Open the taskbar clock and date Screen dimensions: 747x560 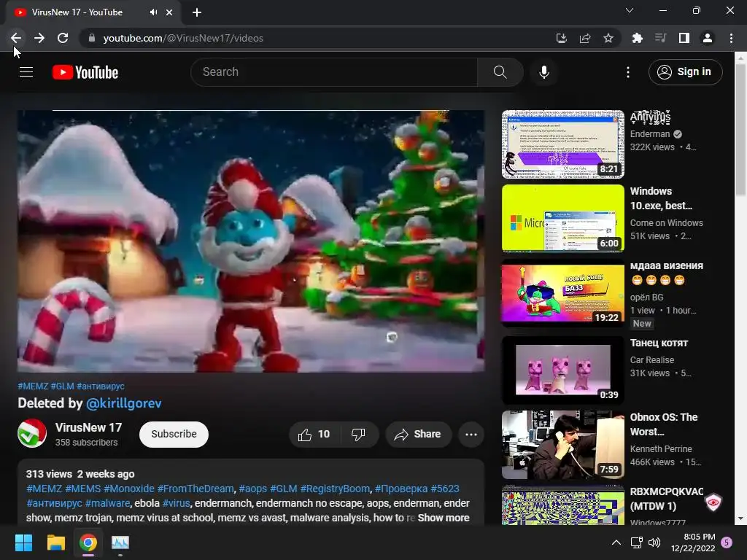tap(693, 542)
